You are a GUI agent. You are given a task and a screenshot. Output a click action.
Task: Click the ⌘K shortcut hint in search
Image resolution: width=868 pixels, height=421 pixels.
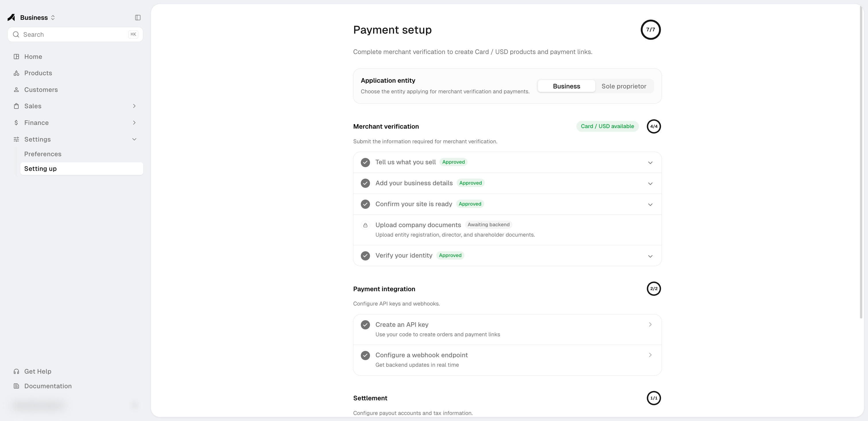pos(133,34)
